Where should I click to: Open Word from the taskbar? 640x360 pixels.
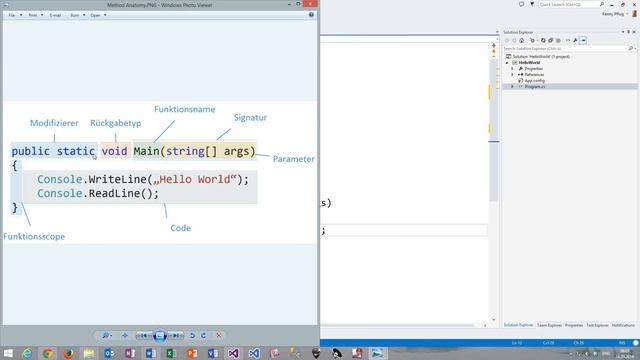pyautogui.click(x=151, y=353)
